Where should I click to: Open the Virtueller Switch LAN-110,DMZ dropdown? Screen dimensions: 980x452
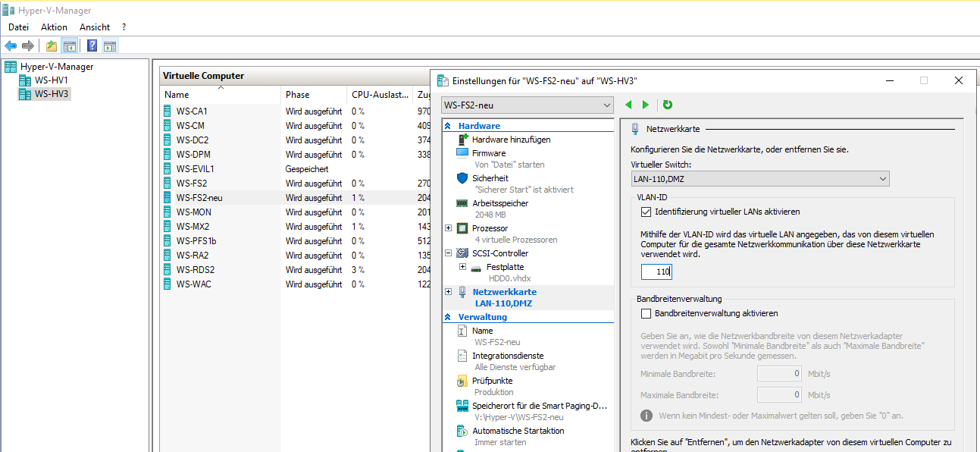(760, 179)
